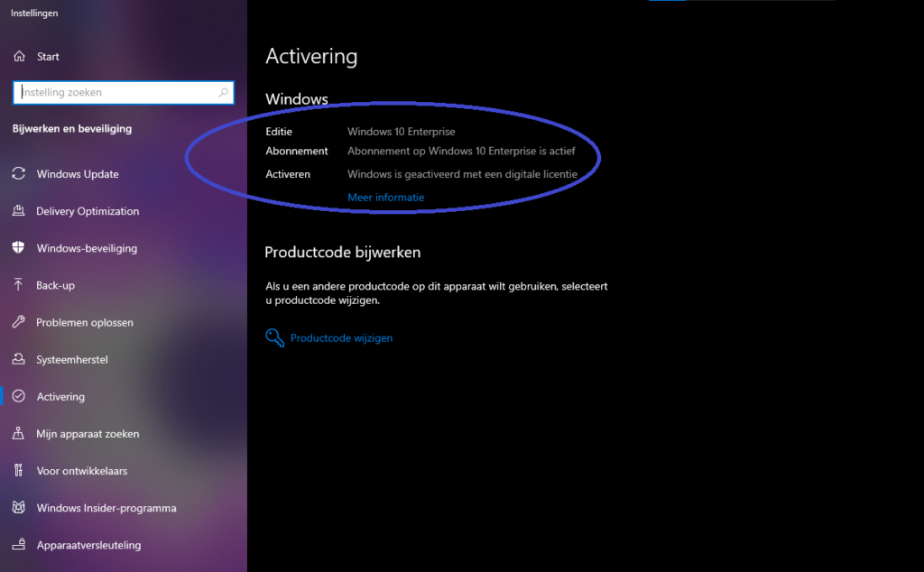Click the Bijwerken en beveiliging heading

pos(72,128)
